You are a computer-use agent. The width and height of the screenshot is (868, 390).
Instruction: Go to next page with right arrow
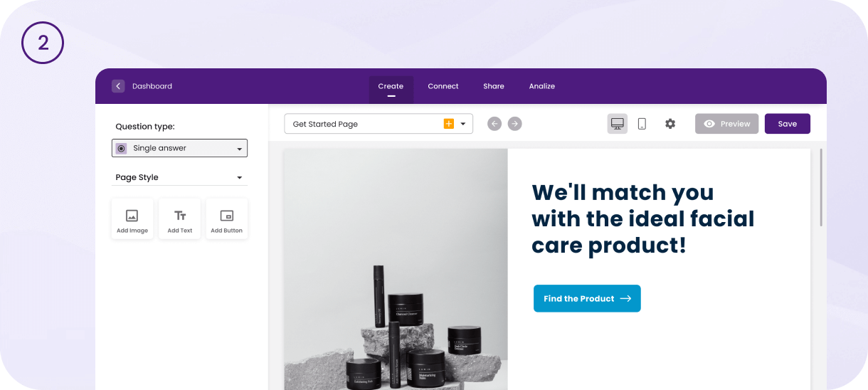click(x=514, y=124)
